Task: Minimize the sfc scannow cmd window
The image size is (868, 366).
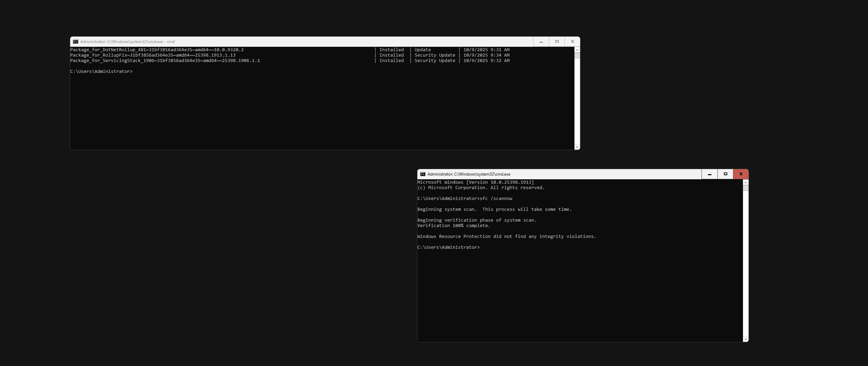Action: 709,174
